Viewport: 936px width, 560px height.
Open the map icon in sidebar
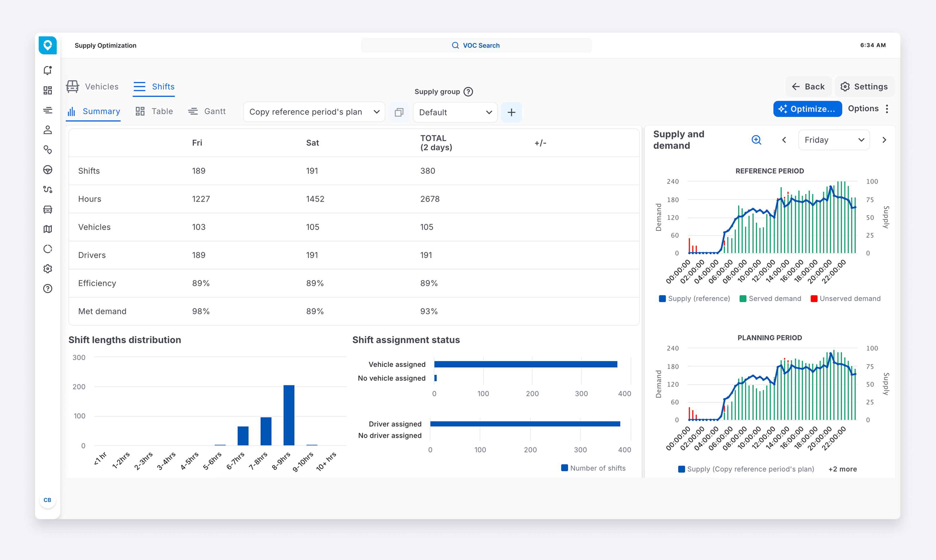48,229
